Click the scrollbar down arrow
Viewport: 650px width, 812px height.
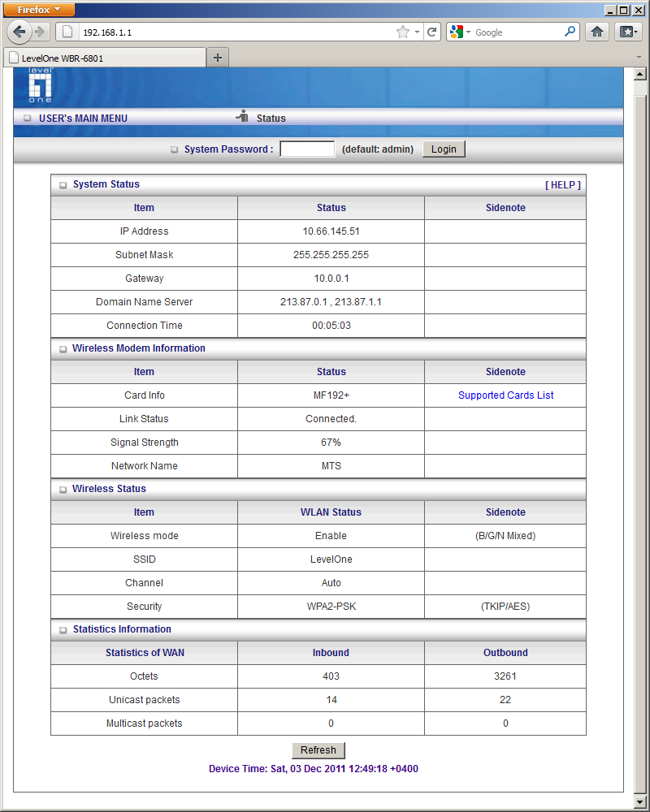[x=639, y=802]
